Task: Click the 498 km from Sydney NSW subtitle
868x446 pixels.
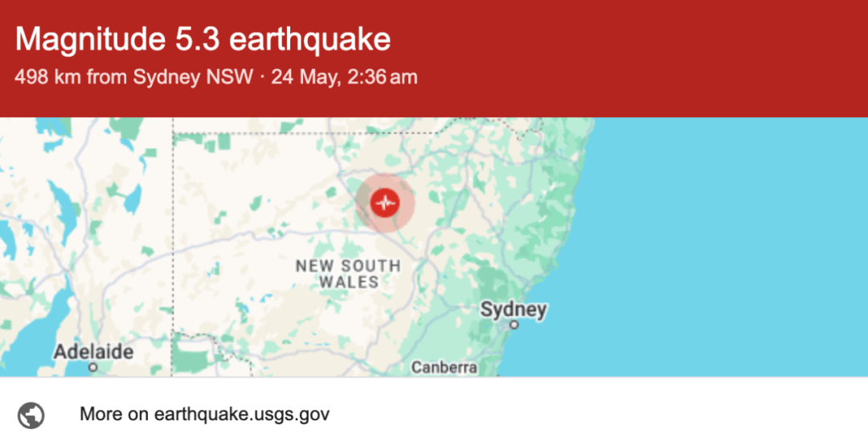Action: 133,77
